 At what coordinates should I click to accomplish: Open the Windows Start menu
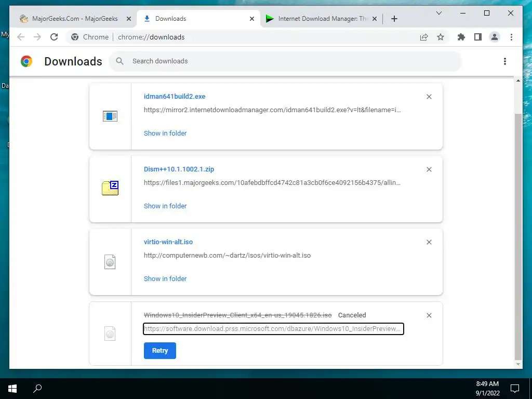click(x=12, y=389)
